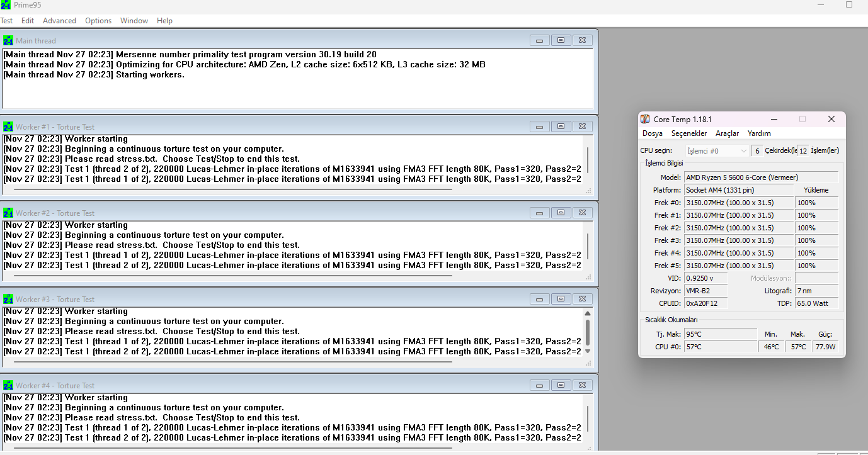Click the 'Optimizing for CPU architecture' log line
This screenshot has height=455, width=868.
point(244,65)
